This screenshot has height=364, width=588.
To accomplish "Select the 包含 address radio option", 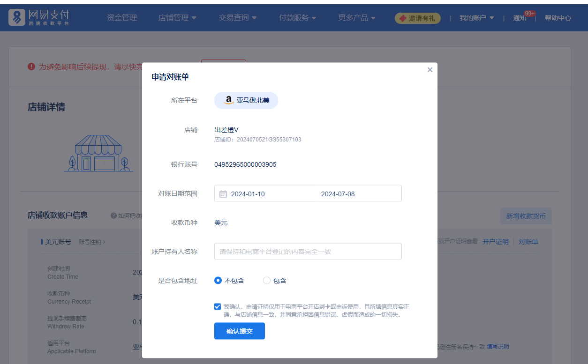I will (x=267, y=281).
